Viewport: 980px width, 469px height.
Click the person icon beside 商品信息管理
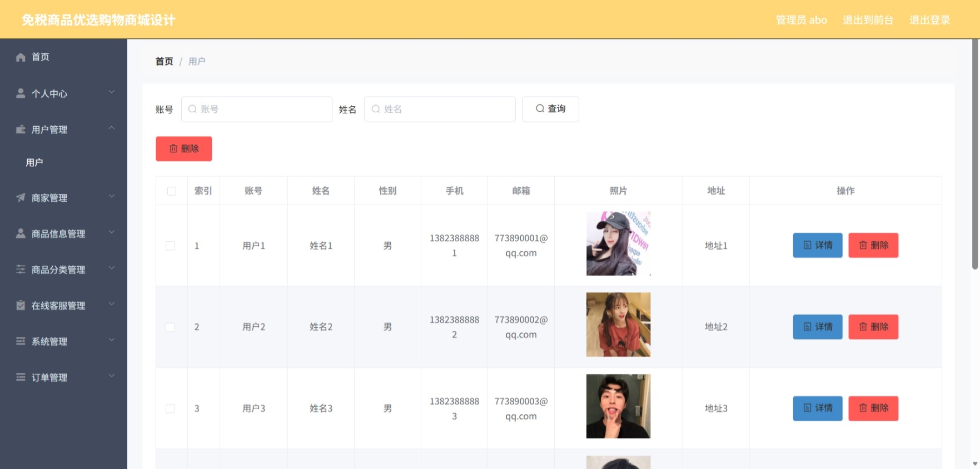point(21,233)
